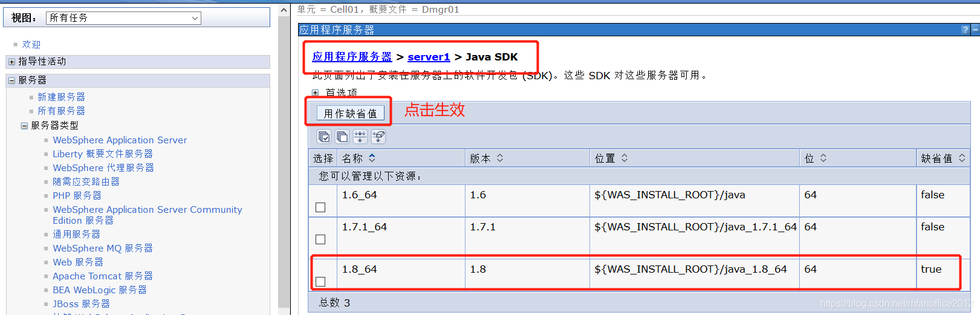Open WebSphere Application Server Community Edition 服务器 link
The image size is (980, 315).
point(148,215)
